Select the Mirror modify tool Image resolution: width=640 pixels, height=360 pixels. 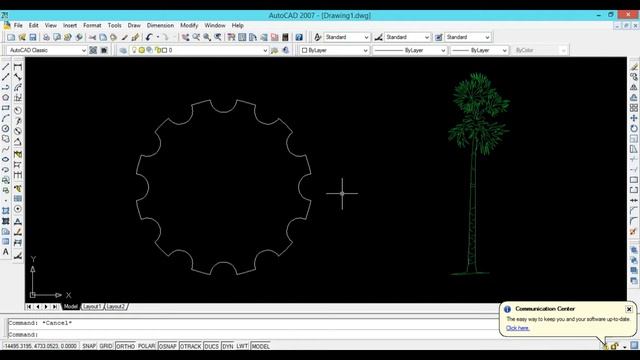click(634, 87)
